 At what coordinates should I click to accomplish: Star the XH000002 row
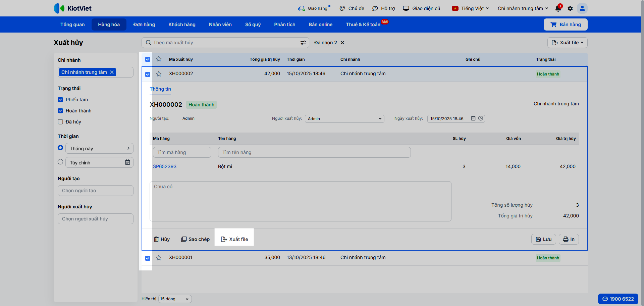click(x=159, y=74)
